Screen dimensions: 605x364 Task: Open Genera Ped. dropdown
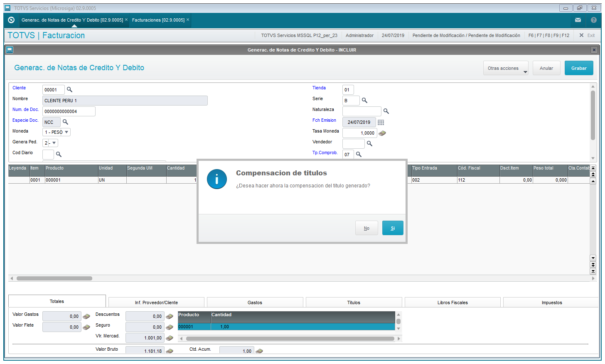point(54,143)
